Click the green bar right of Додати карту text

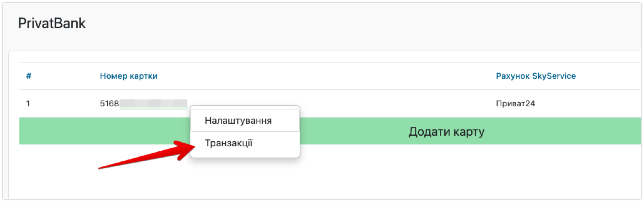[x=563, y=131]
